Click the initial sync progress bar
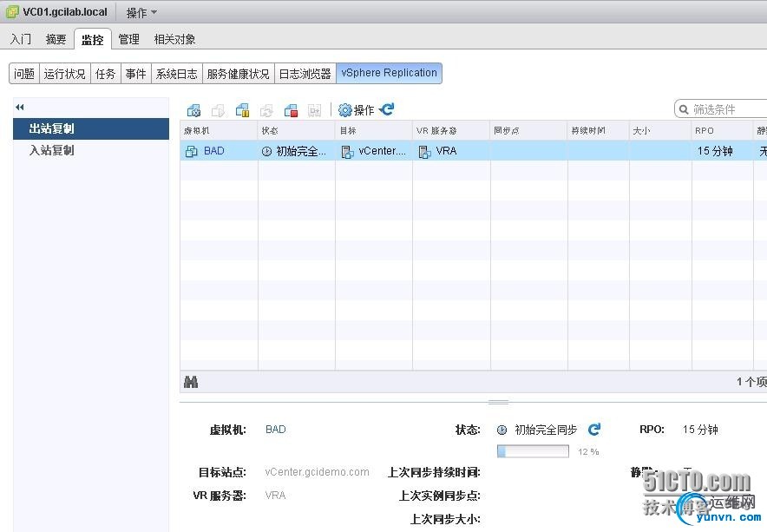 click(534, 451)
